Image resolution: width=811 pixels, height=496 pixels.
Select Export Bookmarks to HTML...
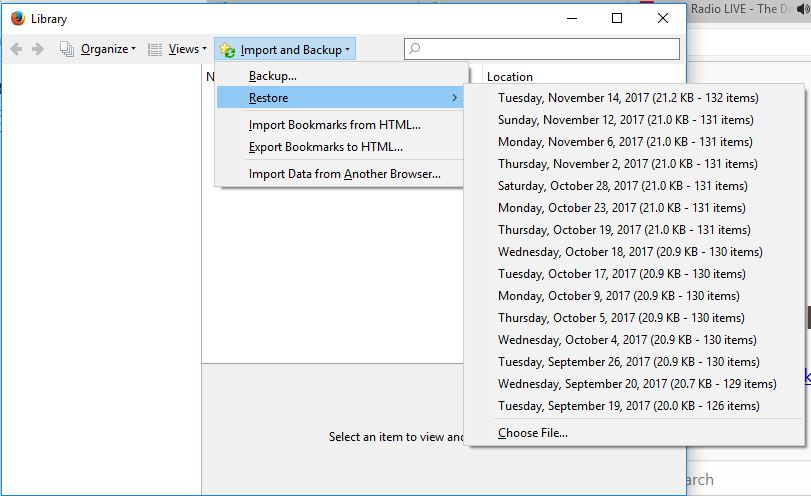pyautogui.click(x=339, y=147)
